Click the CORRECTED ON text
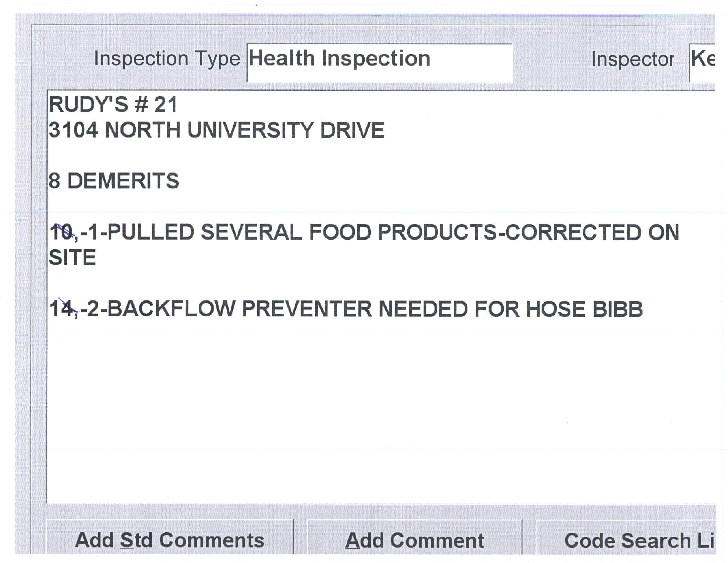 click(592, 232)
